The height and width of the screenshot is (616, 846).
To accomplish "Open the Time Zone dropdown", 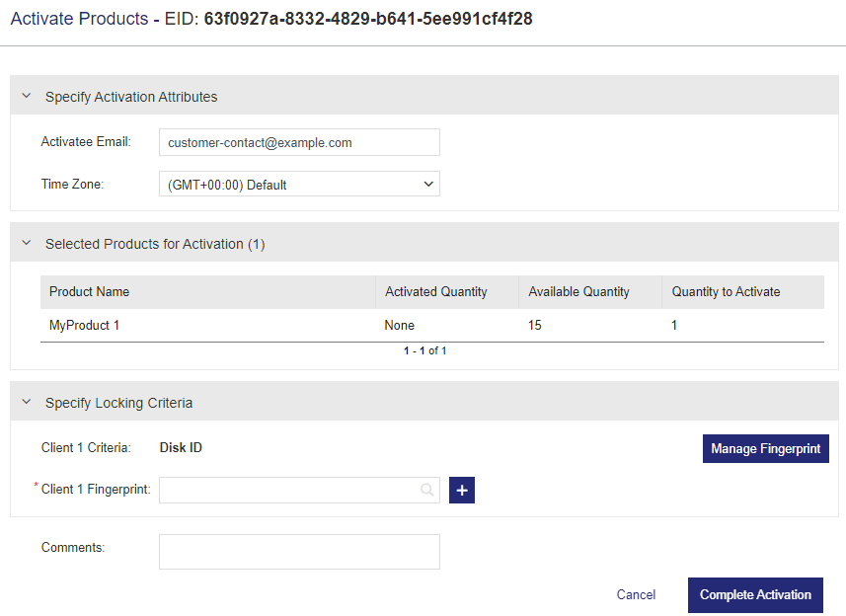I will pyautogui.click(x=299, y=184).
